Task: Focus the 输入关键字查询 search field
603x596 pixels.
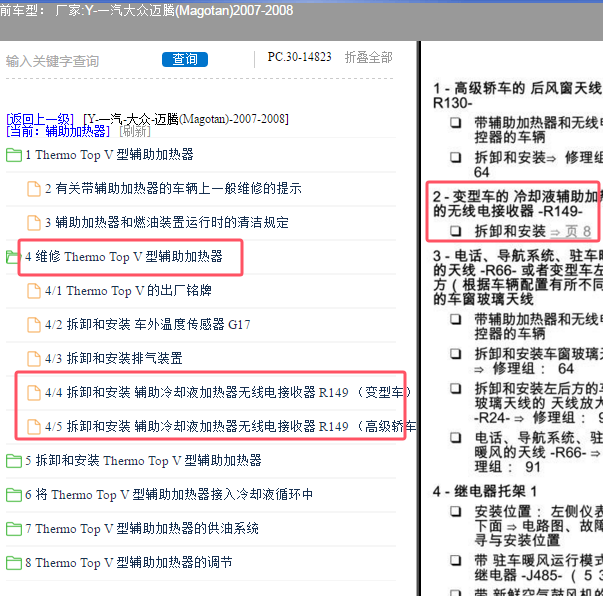Action: coord(53,61)
